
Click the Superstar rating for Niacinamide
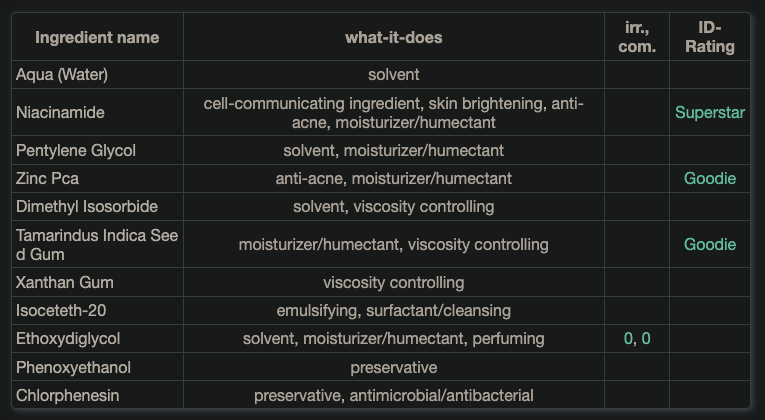point(710,113)
